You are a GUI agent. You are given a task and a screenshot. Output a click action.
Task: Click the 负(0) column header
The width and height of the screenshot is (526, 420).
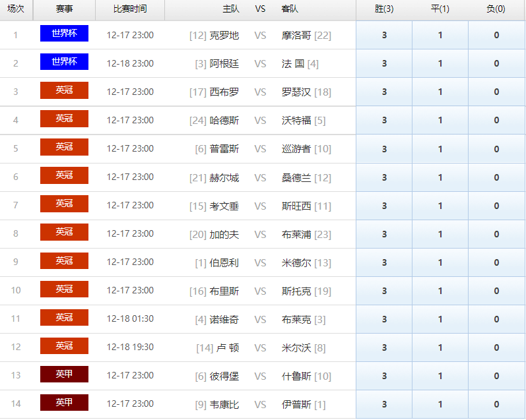pyautogui.click(x=496, y=9)
